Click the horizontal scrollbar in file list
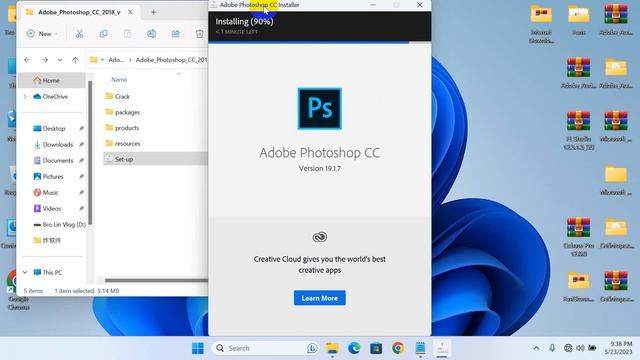This screenshot has width=640, height=360. [156, 280]
